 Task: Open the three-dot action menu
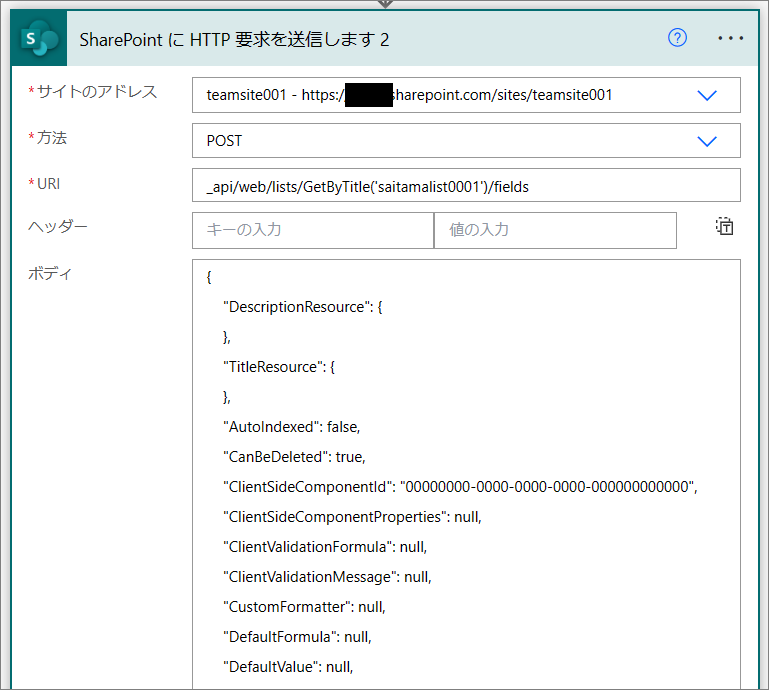click(x=730, y=38)
